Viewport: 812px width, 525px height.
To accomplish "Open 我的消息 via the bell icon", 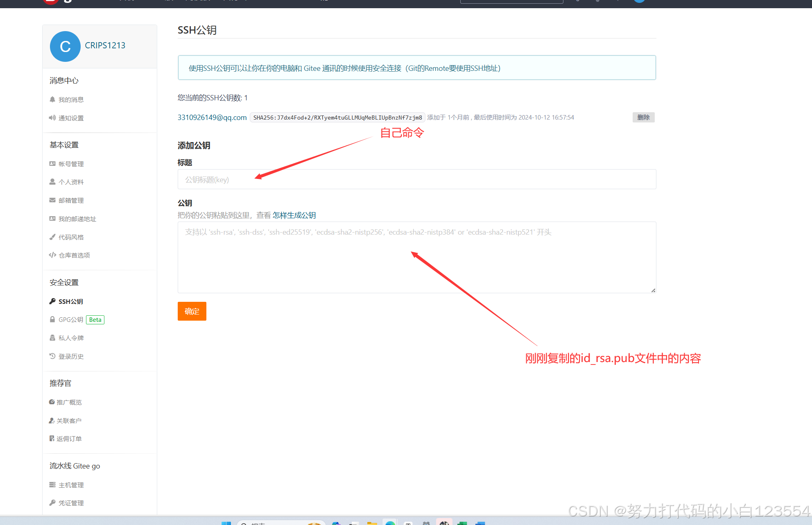I will [x=70, y=99].
